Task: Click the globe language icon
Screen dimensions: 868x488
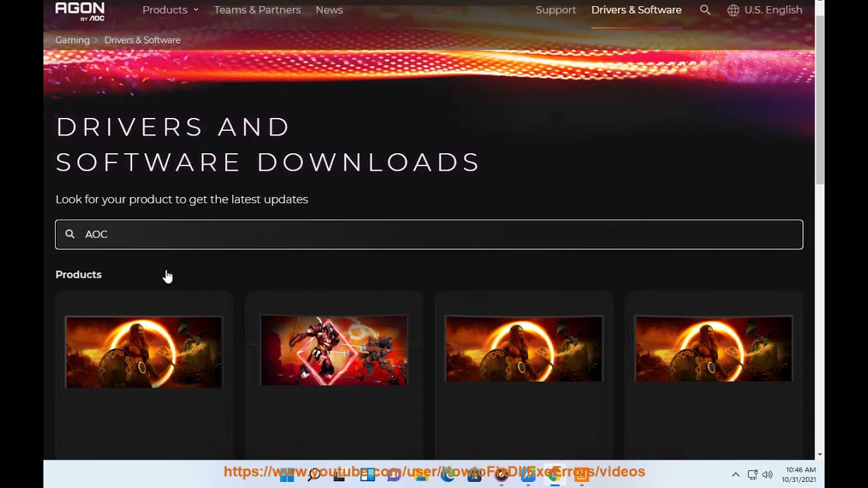Action: tap(733, 10)
